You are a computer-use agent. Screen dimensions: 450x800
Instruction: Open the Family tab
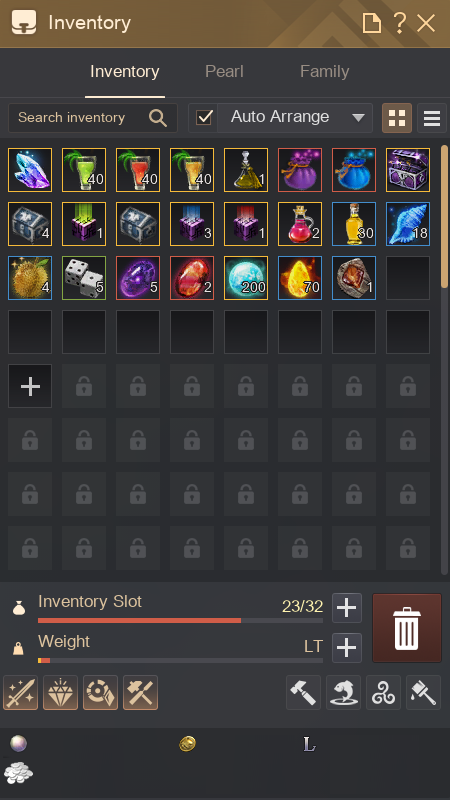324,71
